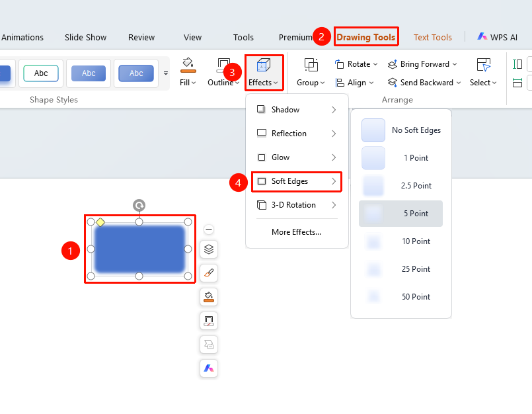This screenshot has width=532, height=414.
Task: Open the Slide Show tab
Action: [85, 37]
